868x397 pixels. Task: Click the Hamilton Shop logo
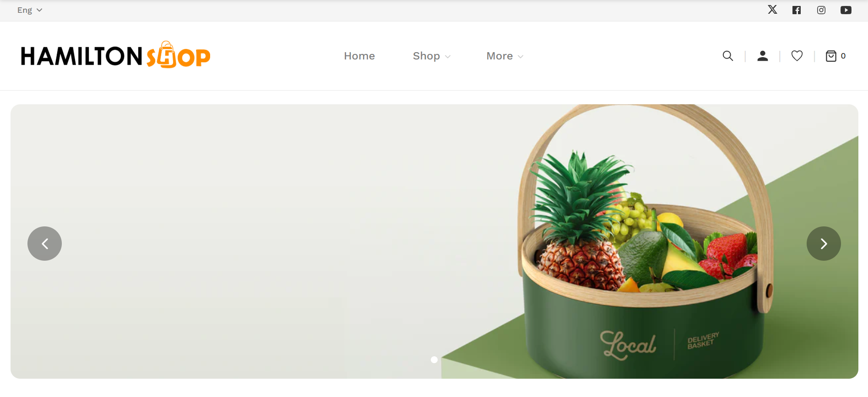tap(115, 55)
